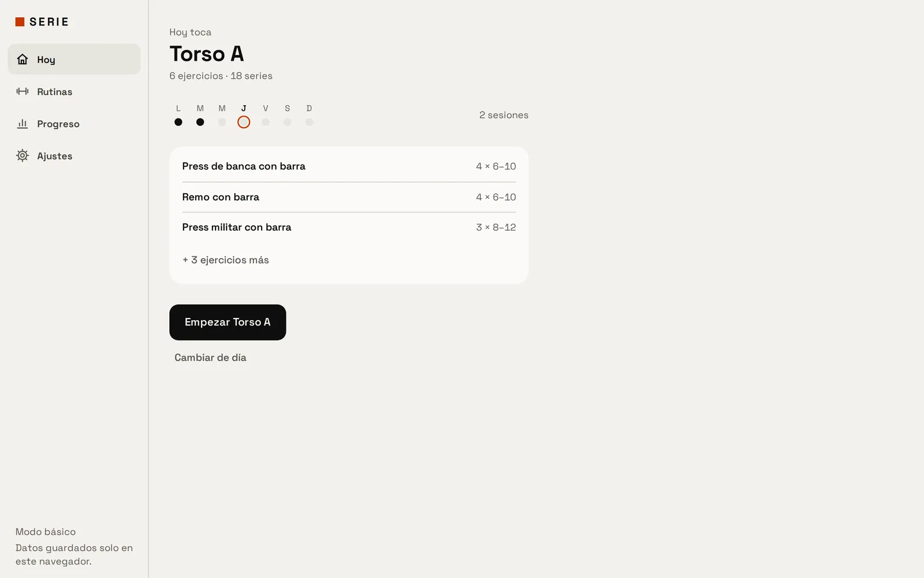
Task: Click 'Datos guardados solo en este navegador' note
Action: (x=74, y=555)
